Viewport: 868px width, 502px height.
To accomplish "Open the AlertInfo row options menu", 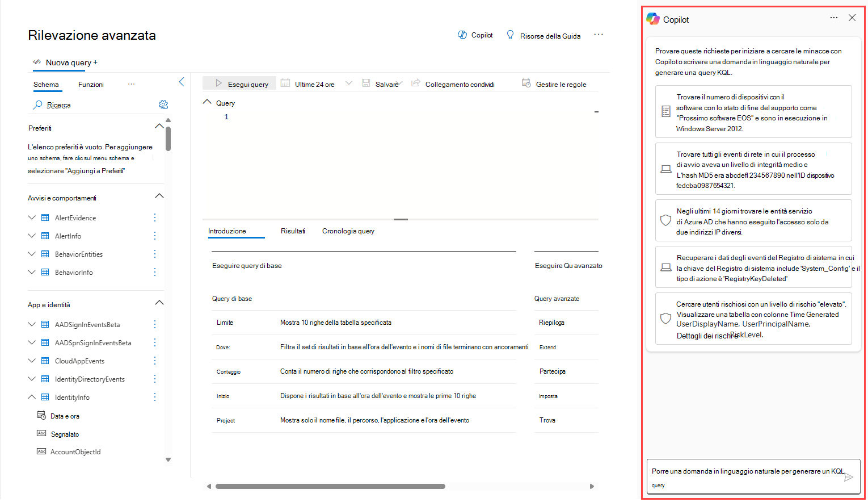I will [154, 236].
